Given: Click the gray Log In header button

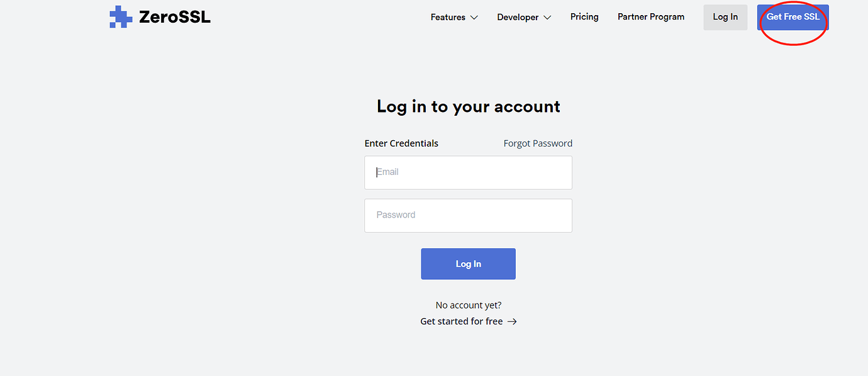Looking at the screenshot, I should [725, 17].
